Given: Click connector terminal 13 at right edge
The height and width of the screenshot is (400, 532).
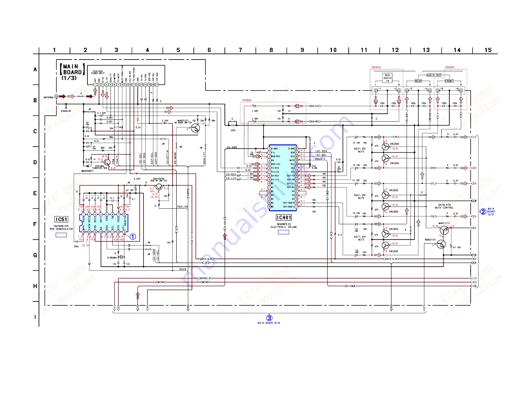Looking at the screenshot, I should [x=474, y=286].
